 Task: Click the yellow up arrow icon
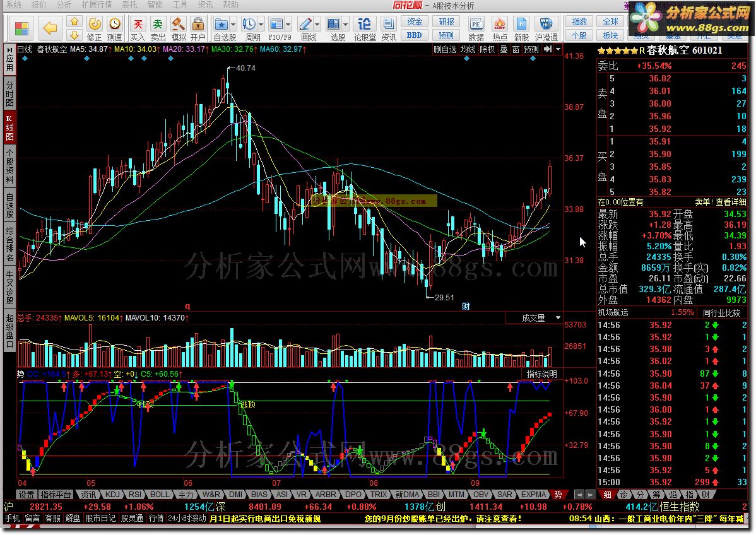click(x=74, y=21)
